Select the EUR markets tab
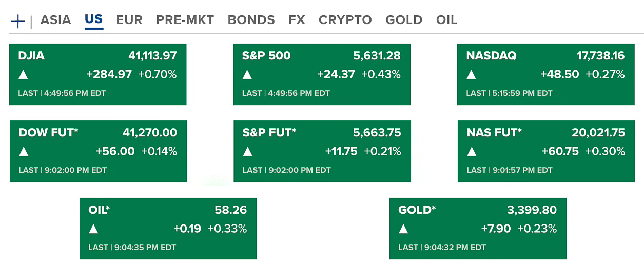This screenshot has height=267, width=644. pyautogui.click(x=129, y=20)
